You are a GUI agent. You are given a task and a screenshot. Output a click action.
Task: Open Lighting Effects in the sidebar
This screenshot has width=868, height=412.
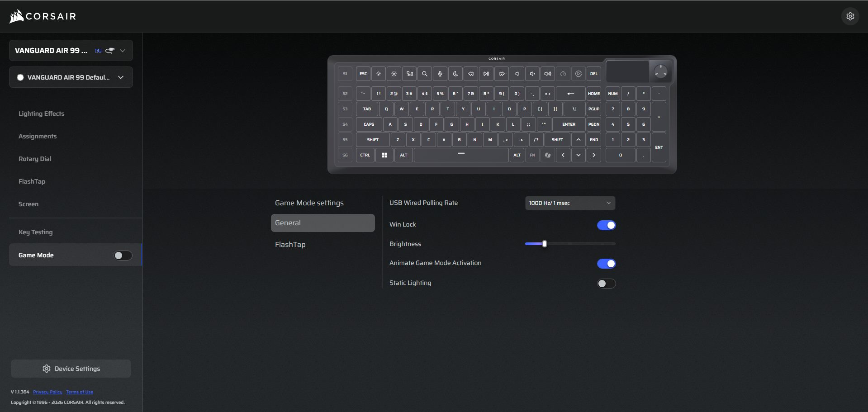pyautogui.click(x=41, y=114)
